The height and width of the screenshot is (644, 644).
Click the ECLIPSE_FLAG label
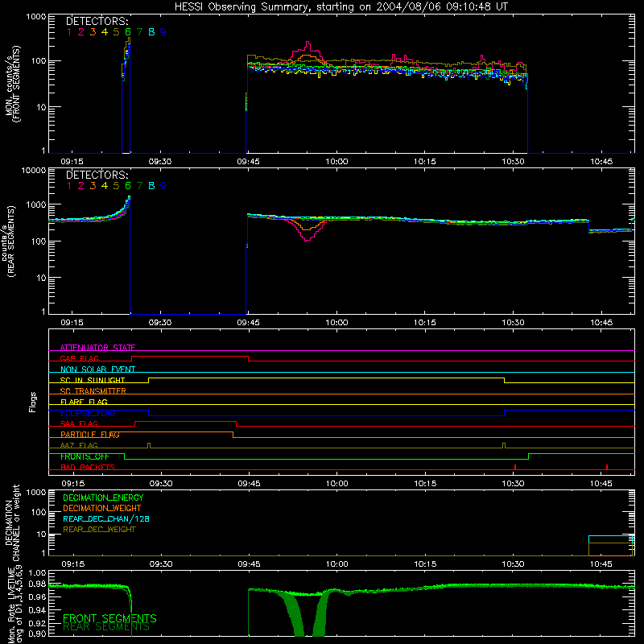(88, 413)
